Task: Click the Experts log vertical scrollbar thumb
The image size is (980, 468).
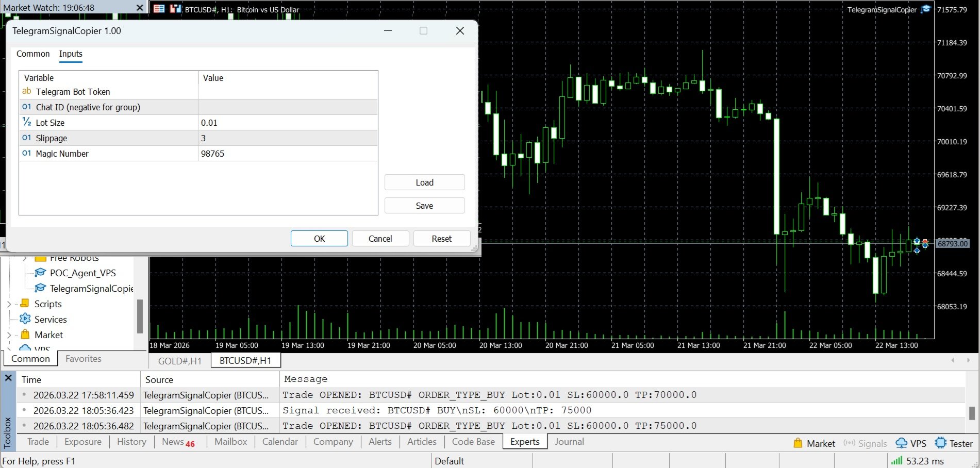Action: [x=972, y=413]
